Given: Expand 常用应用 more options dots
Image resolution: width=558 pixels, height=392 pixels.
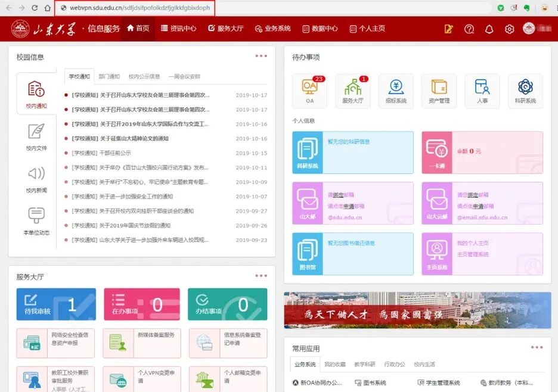Looking at the screenshot, I should point(537,347).
